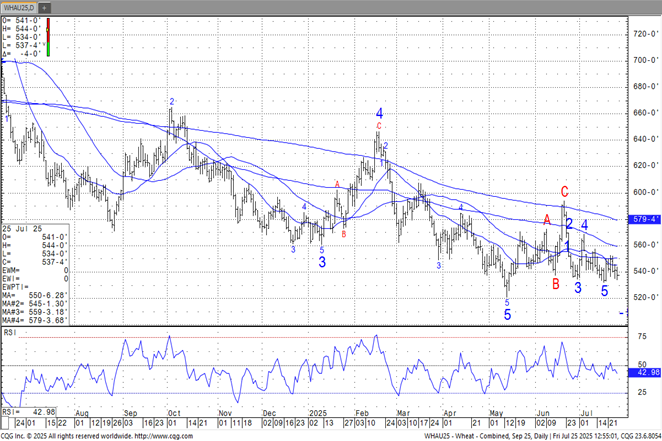Screen dimensions: 662x441
Task: Click the large blue 4 label at February peak
Action: pyautogui.click(x=380, y=113)
